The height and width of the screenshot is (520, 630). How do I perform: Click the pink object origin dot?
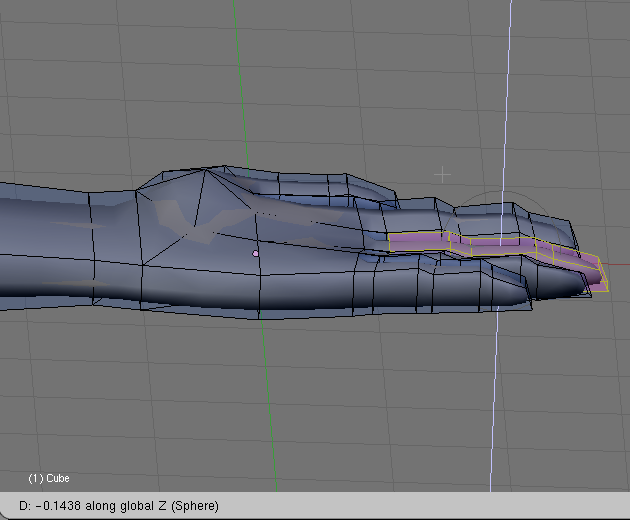[x=255, y=254]
